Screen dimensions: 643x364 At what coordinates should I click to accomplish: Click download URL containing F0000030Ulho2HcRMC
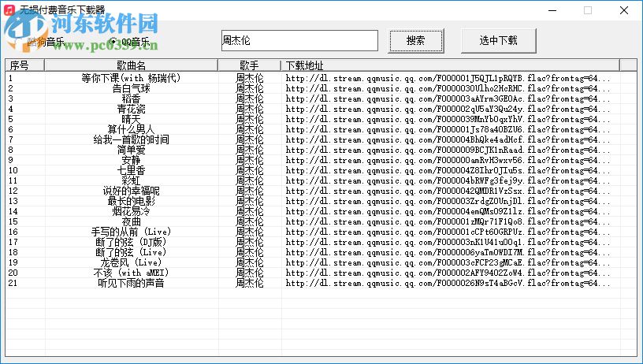[x=448, y=88]
